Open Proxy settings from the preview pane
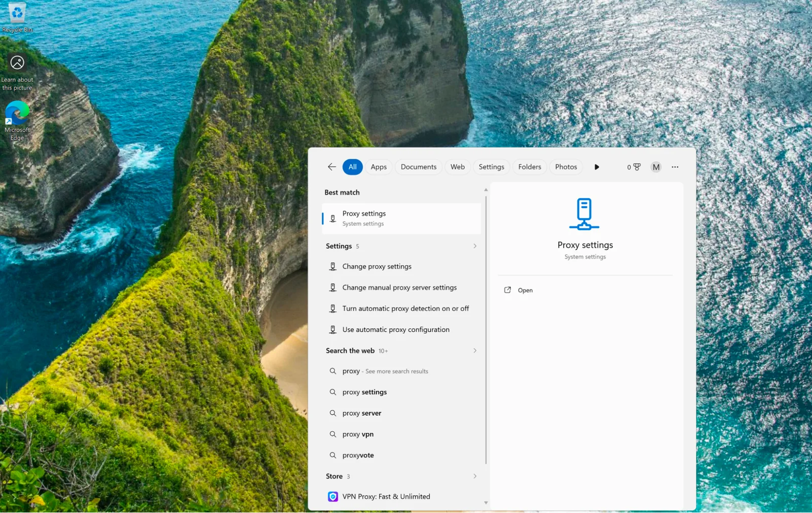 525,290
